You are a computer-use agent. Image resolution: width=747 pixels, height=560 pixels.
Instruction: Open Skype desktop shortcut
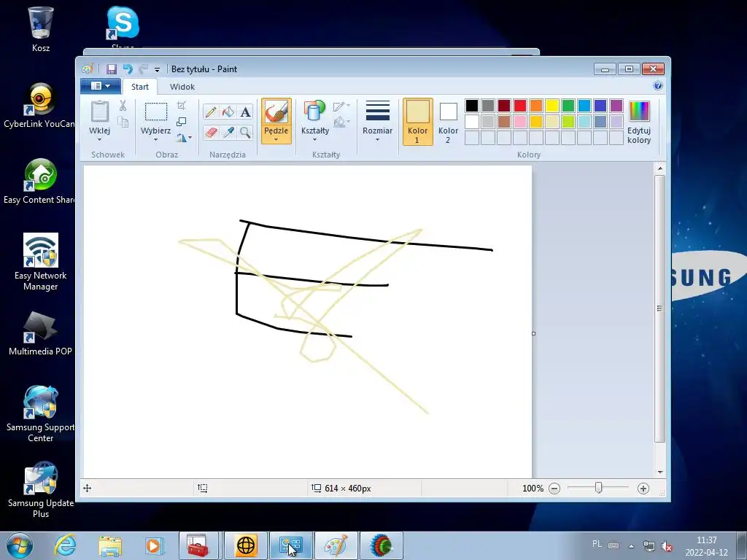pos(123,24)
